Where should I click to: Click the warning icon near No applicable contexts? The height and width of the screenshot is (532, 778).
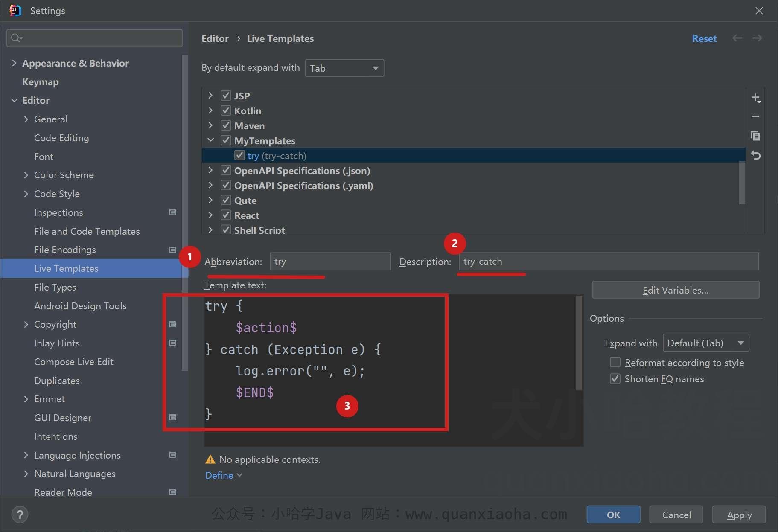[x=210, y=459]
